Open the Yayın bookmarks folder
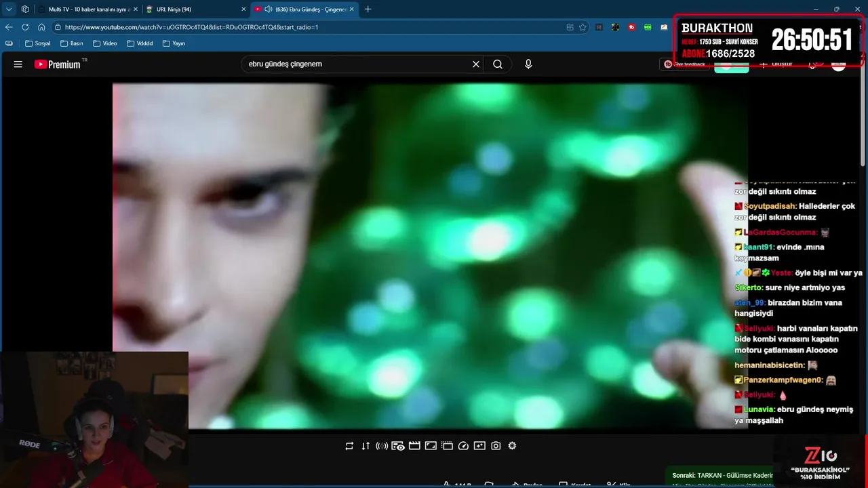This screenshot has width=868, height=488. [x=174, y=43]
